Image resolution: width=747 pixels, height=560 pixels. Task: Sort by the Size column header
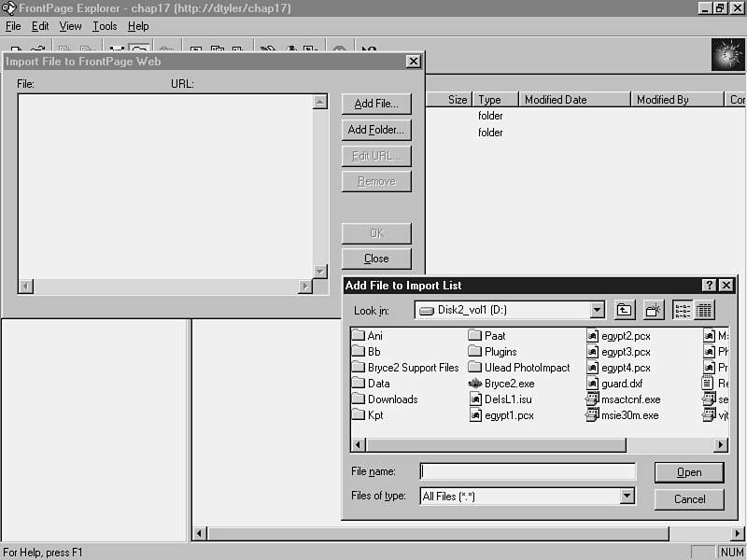click(x=449, y=100)
